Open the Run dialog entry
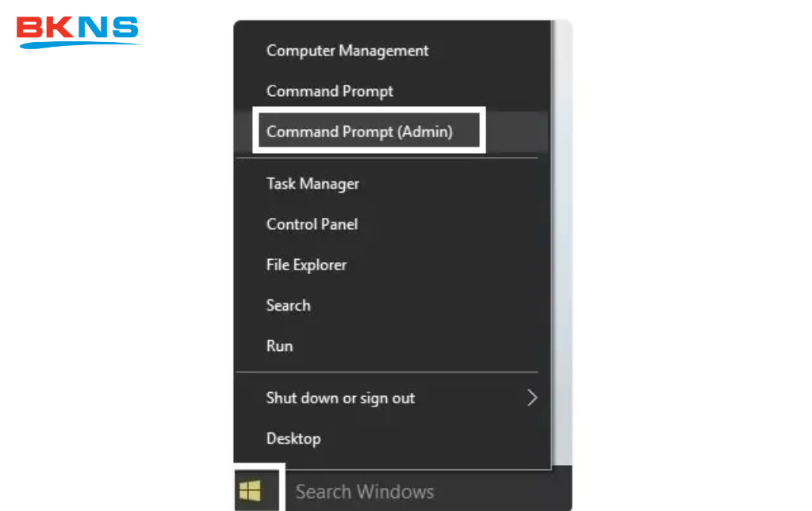The image size is (812, 511). point(279,345)
